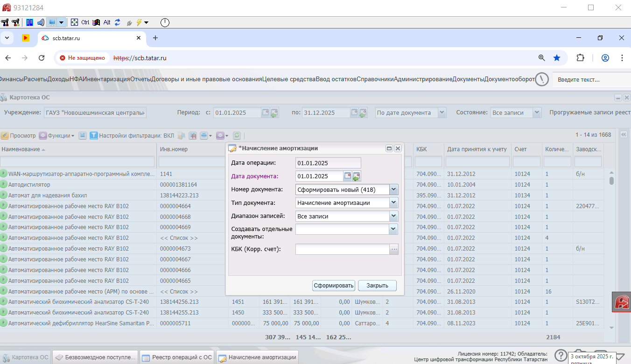
Task: Click fullscreen arrows icon in remote toolbar
Action: coord(74,22)
